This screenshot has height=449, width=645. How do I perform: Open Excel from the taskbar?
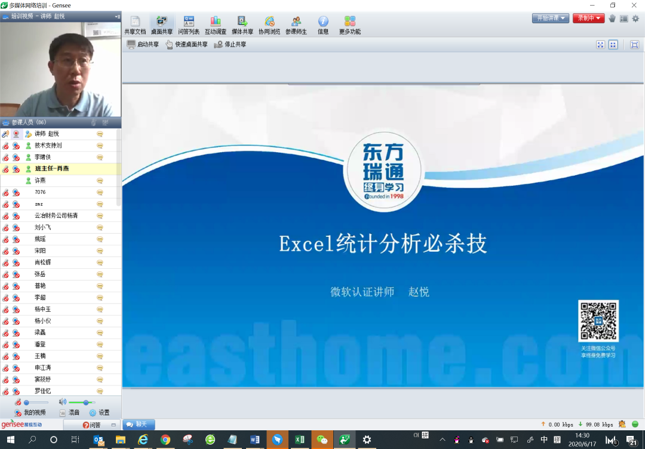[x=299, y=440]
